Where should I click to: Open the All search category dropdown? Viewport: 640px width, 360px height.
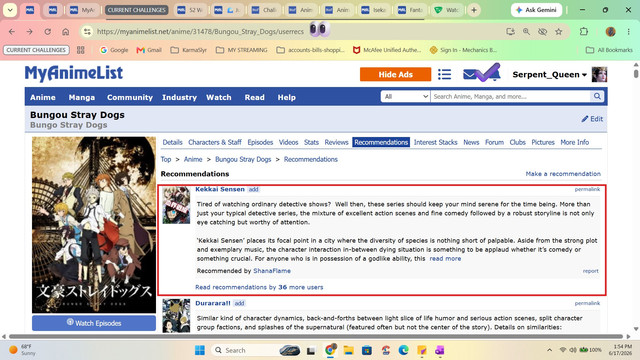point(405,96)
